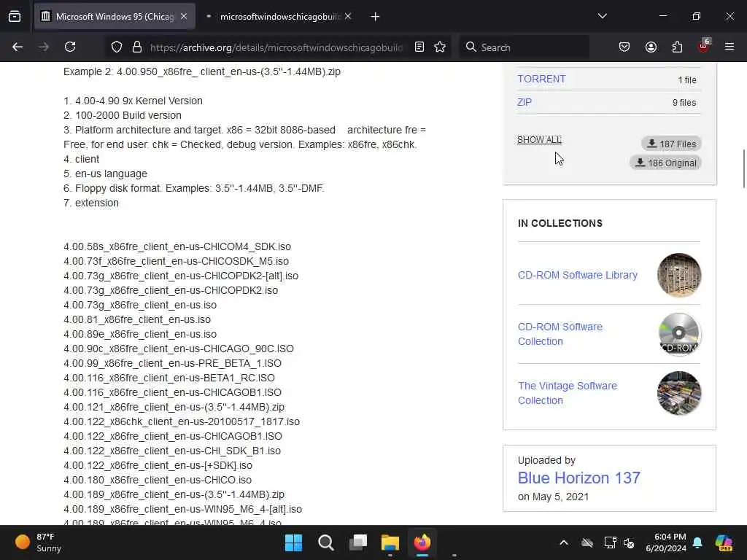Open the clock showing 6:04 PM
This screenshot has height=560, width=747.
tap(666, 542)
